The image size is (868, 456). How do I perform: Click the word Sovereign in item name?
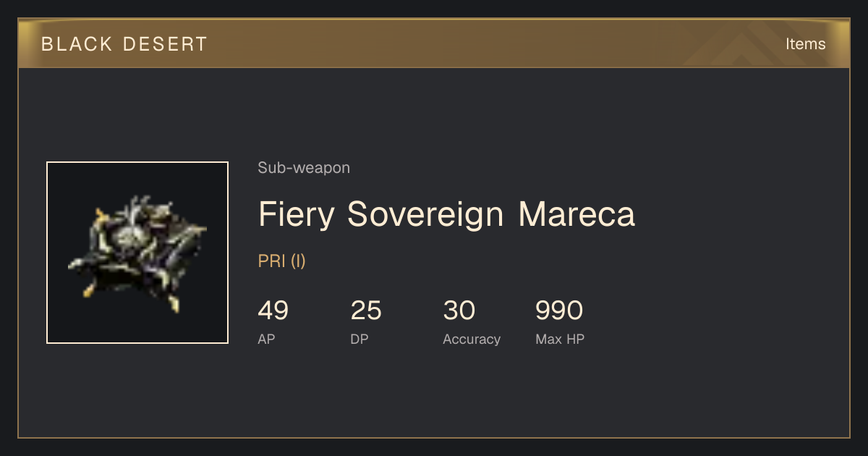pyautogui.click(x=425, y=215)
